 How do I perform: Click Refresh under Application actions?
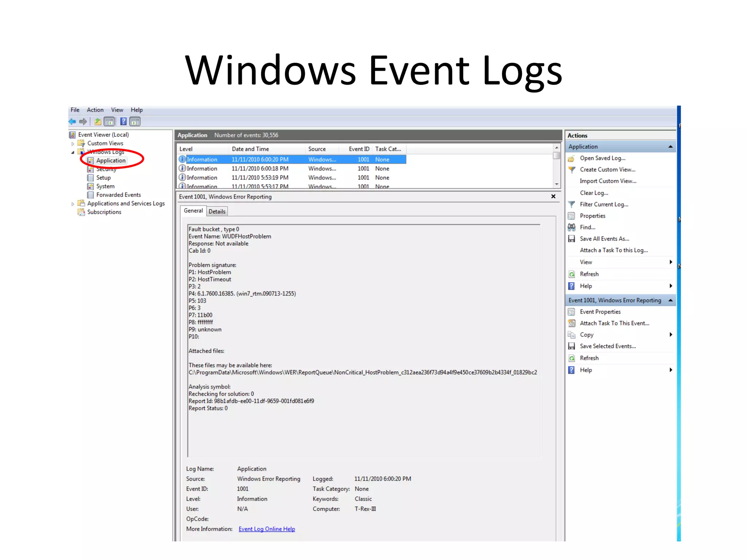[x=589, y=274]
